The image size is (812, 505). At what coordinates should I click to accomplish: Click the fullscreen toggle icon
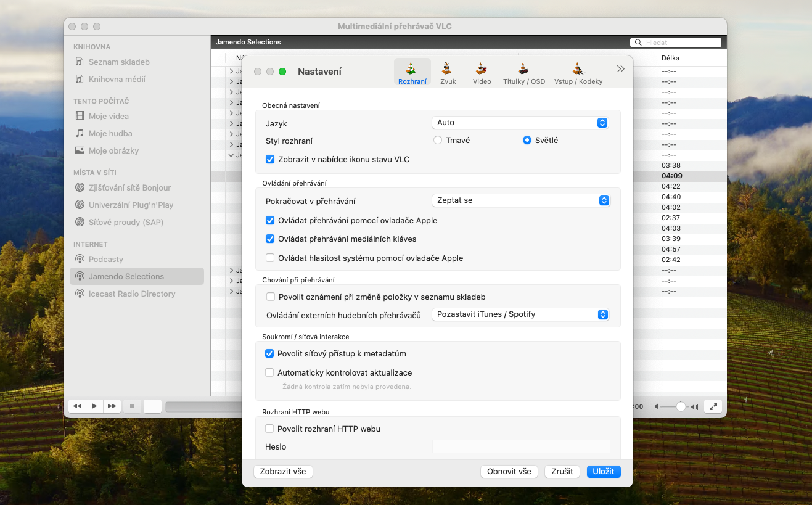[x=713, y=406]
